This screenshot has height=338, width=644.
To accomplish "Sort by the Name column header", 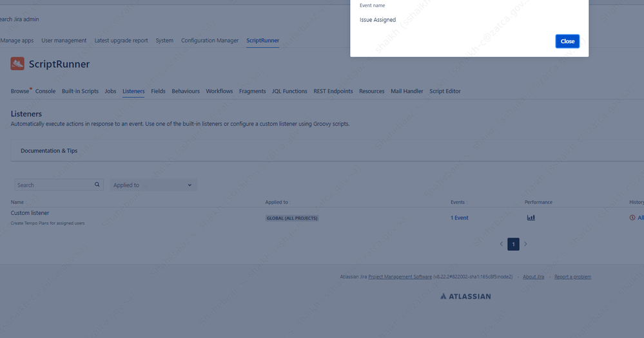I will pos(17,202).
